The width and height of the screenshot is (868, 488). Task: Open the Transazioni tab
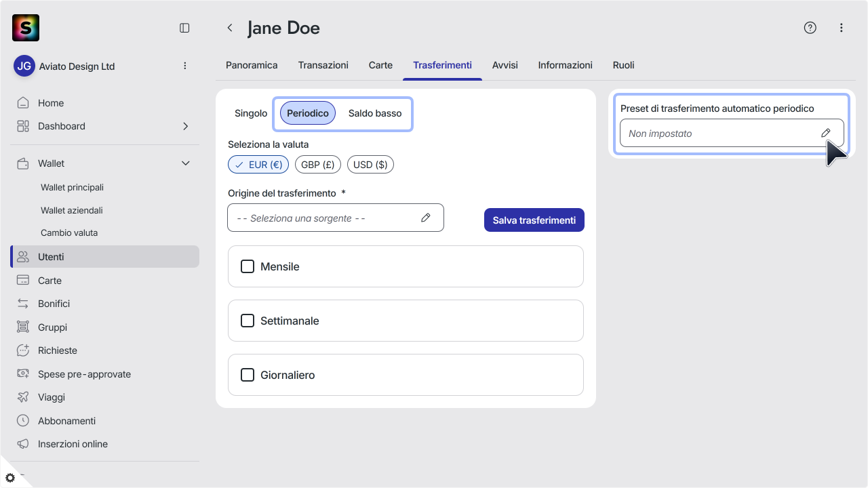[x=323, y=65]
